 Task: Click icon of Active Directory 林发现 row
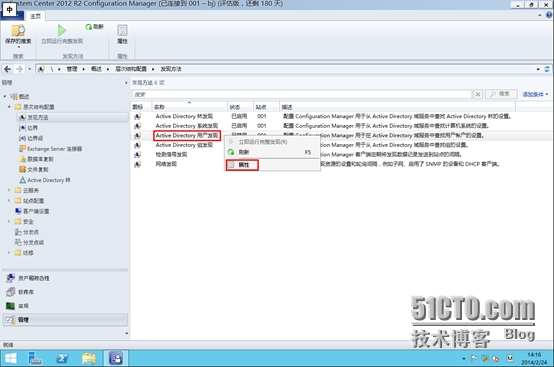pyautogui.click(x=137, y=116)
